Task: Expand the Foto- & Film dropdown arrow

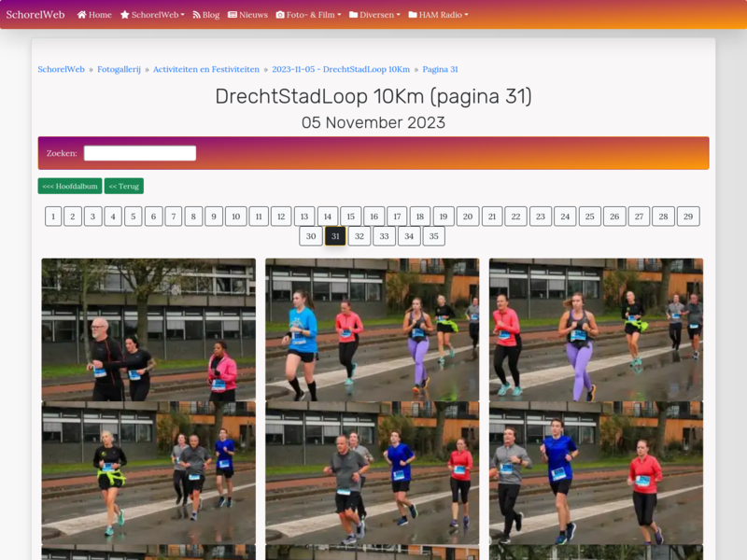Action: point(339,15)
